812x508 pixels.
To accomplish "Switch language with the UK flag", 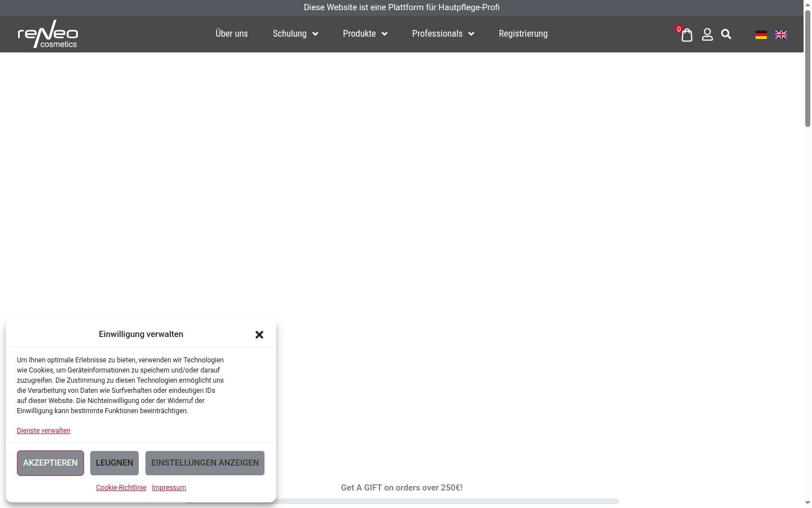I will coord(781,35).
